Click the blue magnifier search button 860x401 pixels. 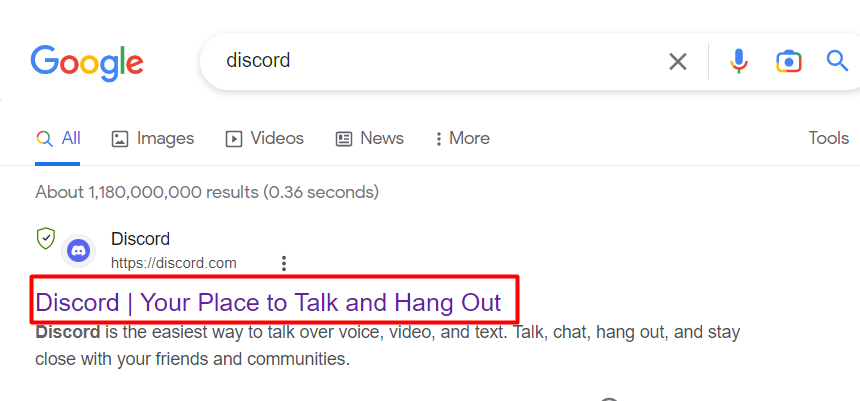tap(838, 61)
